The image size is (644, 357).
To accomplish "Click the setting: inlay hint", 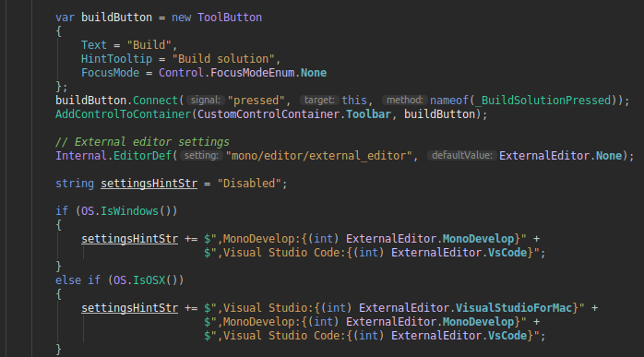I will pyautogui.click(x=201, y=156).
